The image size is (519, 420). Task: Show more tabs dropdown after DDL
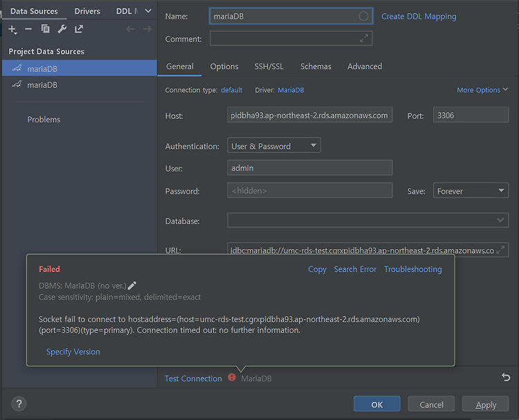pyautogui.click(x=148, y=11)
